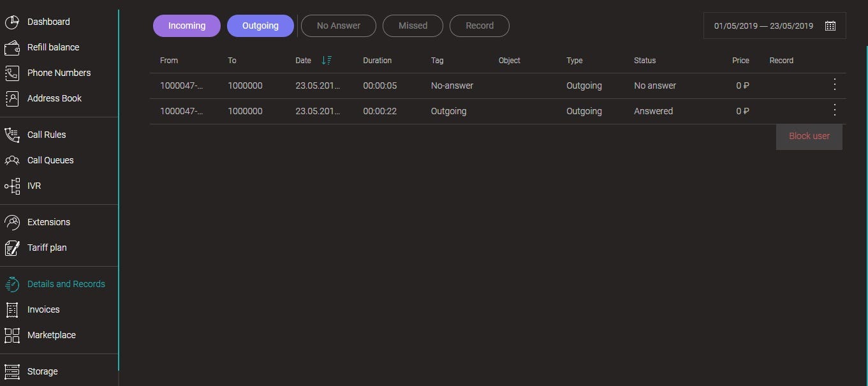Open three-dot menu for Answered row
Image resolution: width=868 pixels, height=386 pixels.
click(835, 110)
